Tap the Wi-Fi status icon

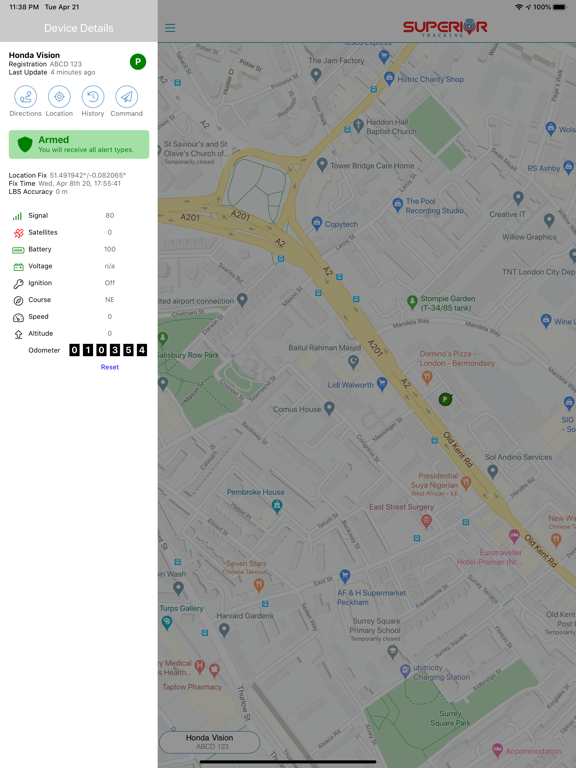(519, 7)
